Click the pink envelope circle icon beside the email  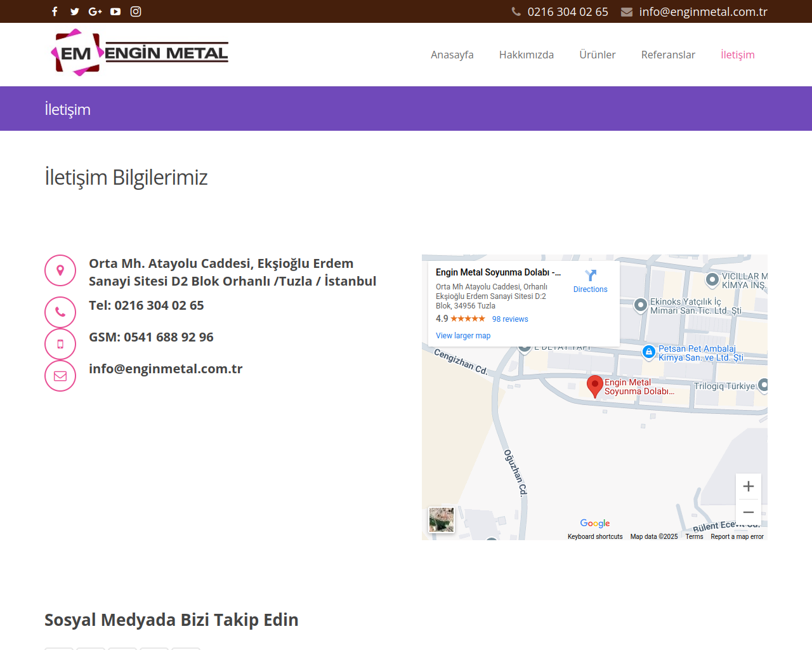60,376
